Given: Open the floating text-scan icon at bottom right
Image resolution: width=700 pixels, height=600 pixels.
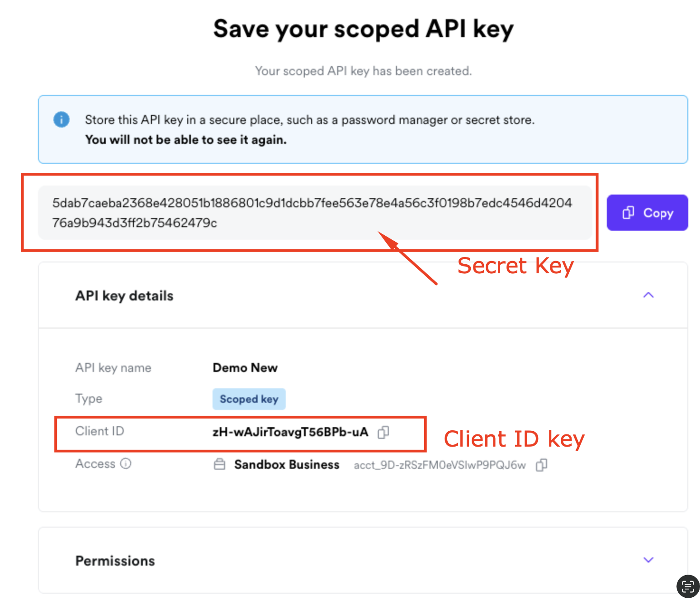Looking at the screenshot, I should (687, 586).
